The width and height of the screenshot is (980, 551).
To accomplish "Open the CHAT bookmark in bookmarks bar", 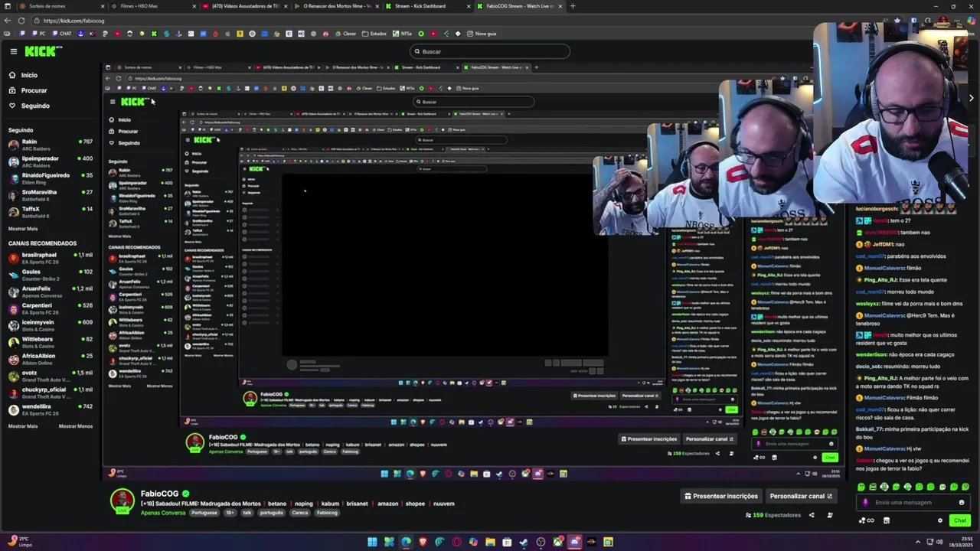I will [61, 34].
